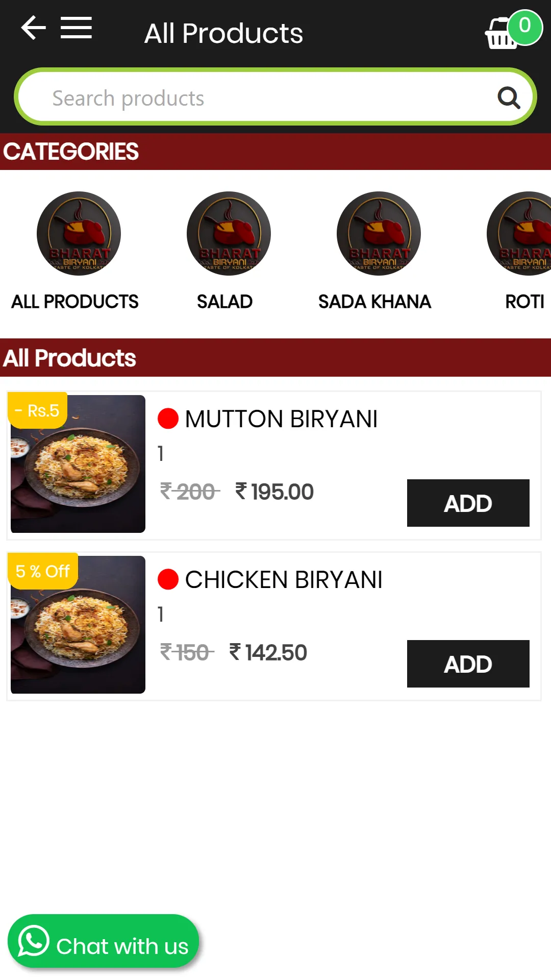Tap the WhatsApp icon in chat button

click(x=34, y=941)
